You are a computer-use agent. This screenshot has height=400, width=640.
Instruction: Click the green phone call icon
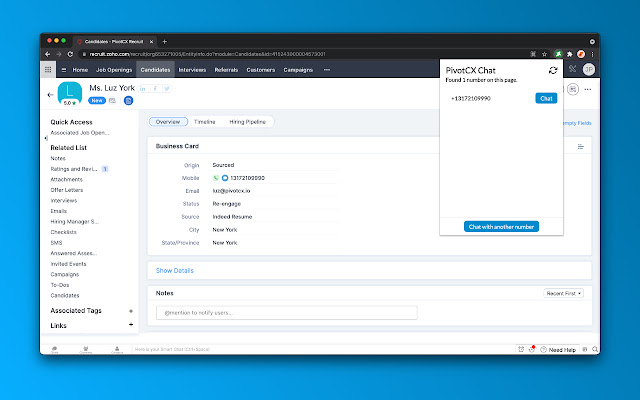(216, 178)
